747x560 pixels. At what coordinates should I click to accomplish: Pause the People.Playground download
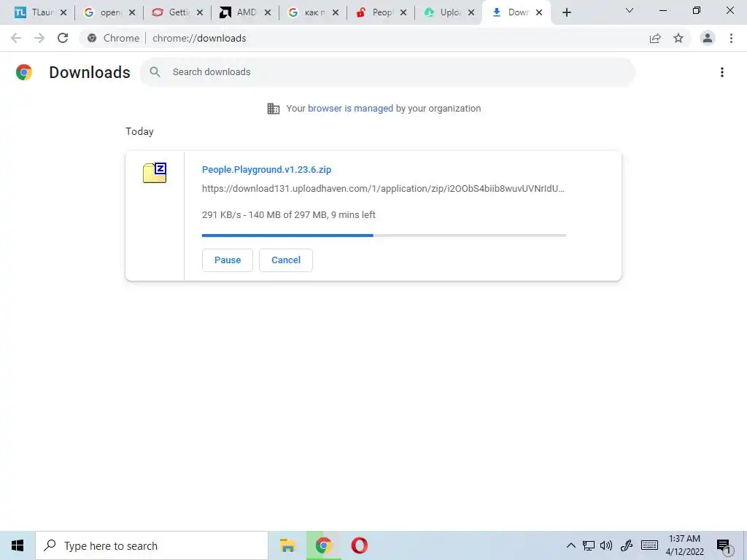228,260
